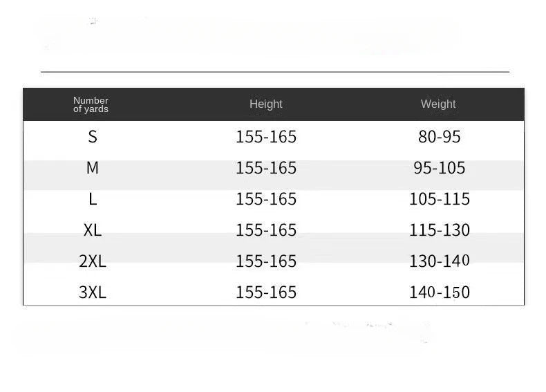
Task: Select the M size label
Action: pyautogui.click(x=93, y=168)
